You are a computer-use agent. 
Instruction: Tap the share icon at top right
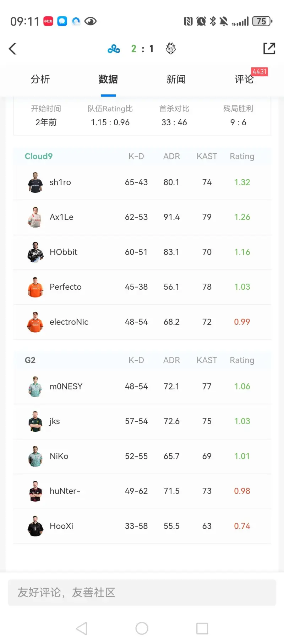pos(269,49)
